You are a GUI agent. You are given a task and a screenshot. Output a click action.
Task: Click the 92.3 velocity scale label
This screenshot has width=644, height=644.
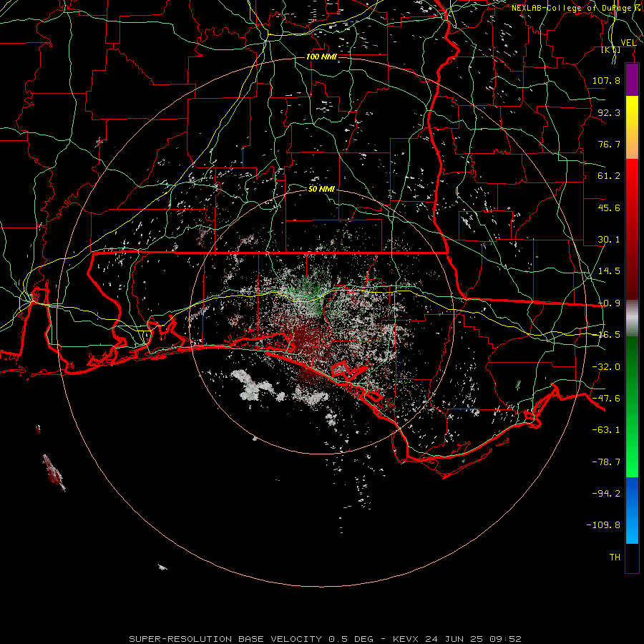[609, 112]
